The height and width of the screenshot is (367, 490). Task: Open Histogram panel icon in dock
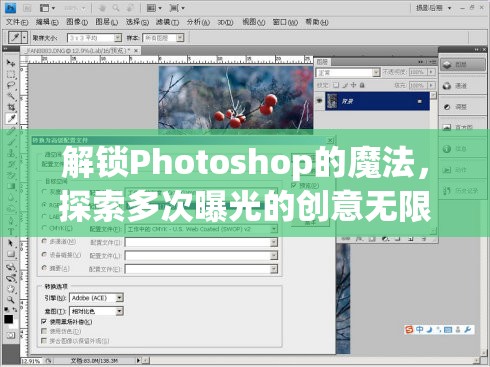(x=447, y=128)
